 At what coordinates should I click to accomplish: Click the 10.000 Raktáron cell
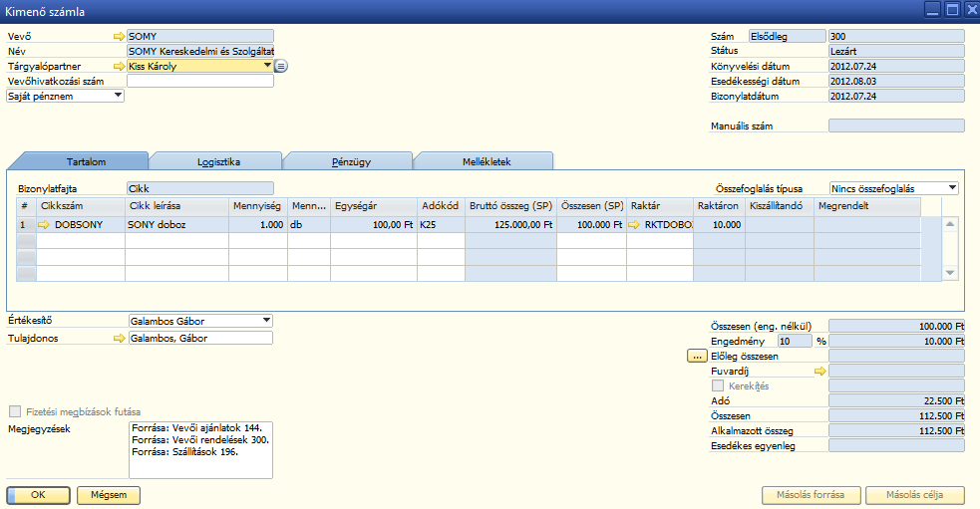(719, 225)
